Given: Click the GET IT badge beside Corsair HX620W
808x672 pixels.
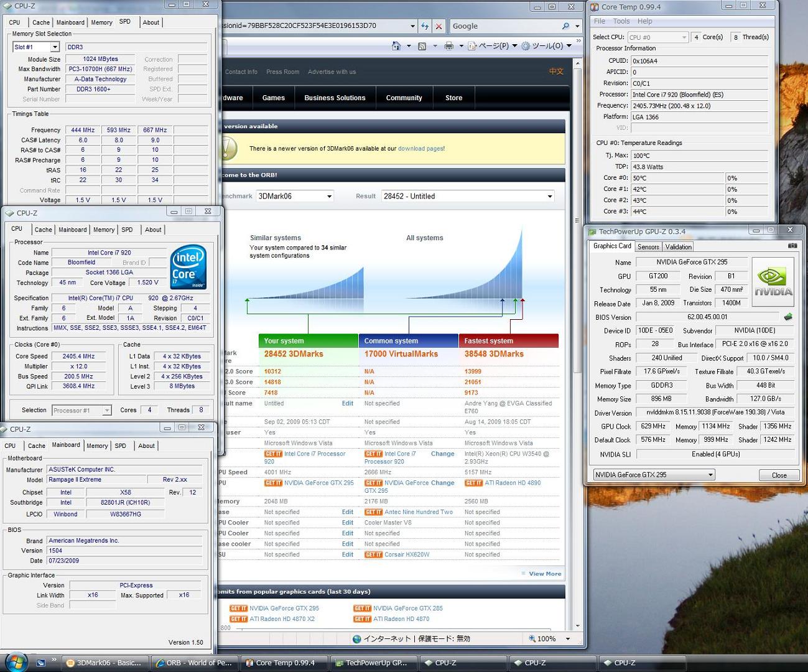Looking at the screenshot, I should tap(373, 554).
